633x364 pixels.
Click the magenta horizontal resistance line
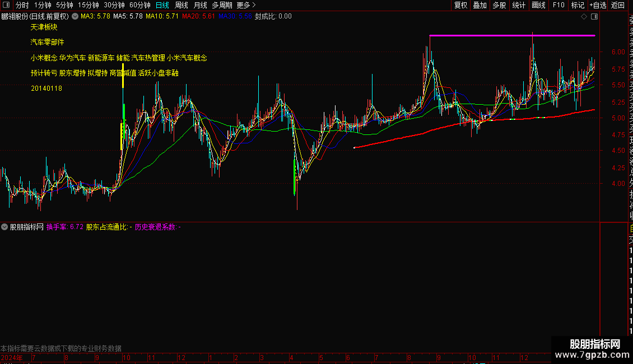(513, 35)
